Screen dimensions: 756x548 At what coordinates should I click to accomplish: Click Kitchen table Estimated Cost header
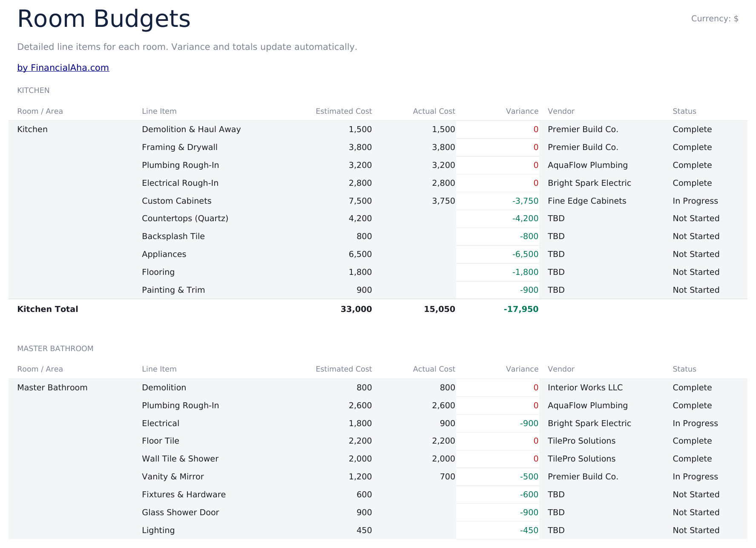(x=344, y=111)
